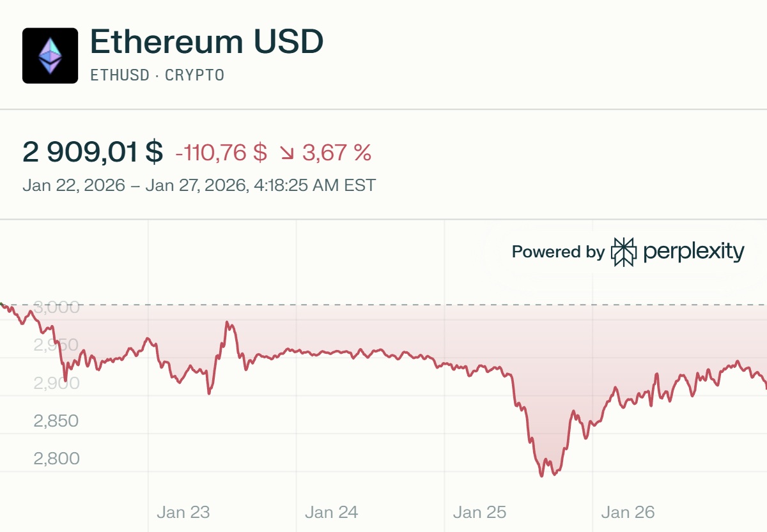Select the Jan 26 x-axis label
Screen dimensions: 767x532
(628, 512)
